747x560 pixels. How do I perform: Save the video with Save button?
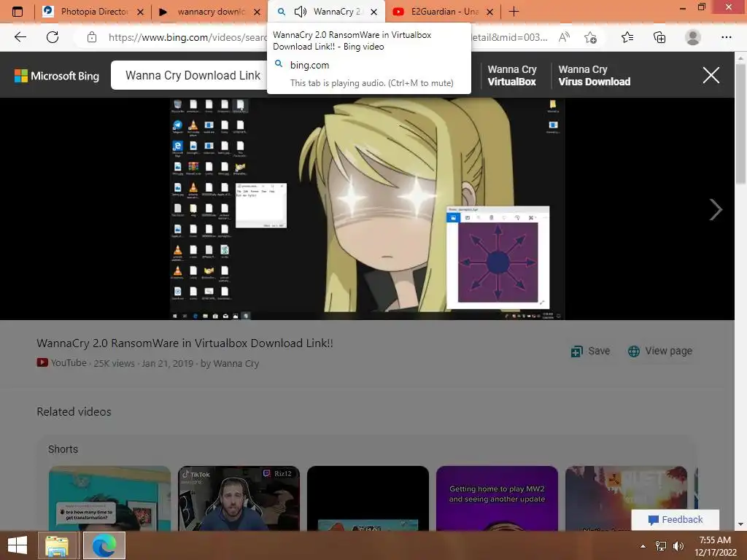point(591,351)
